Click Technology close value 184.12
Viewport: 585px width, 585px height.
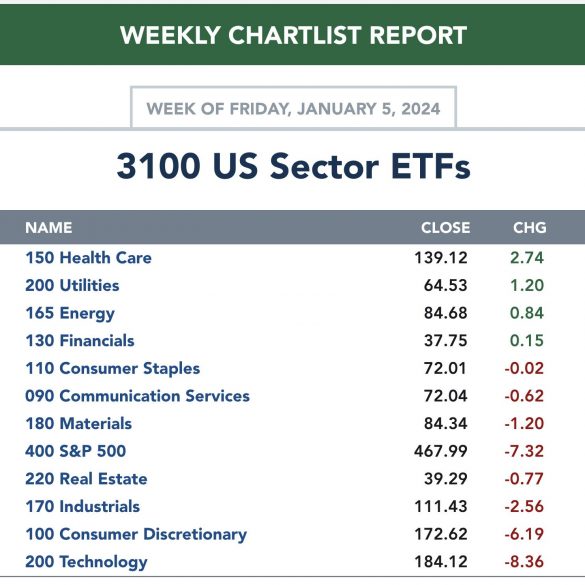coord(441,561)
